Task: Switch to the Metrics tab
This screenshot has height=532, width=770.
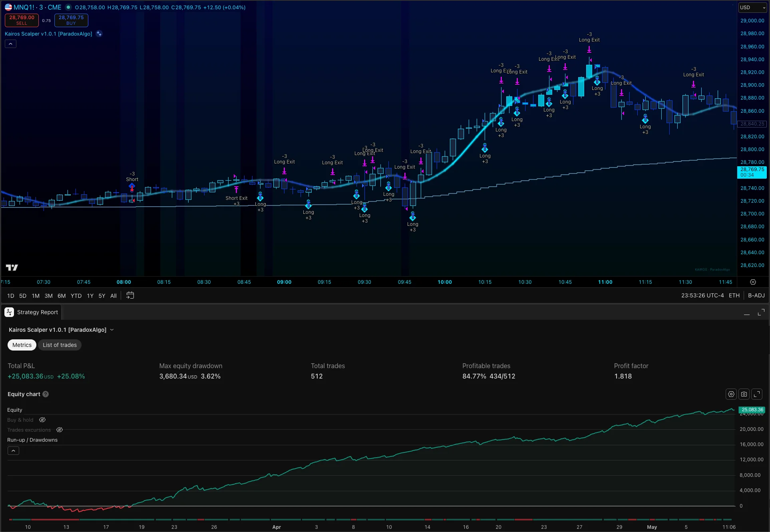Action: pos(22,345)
